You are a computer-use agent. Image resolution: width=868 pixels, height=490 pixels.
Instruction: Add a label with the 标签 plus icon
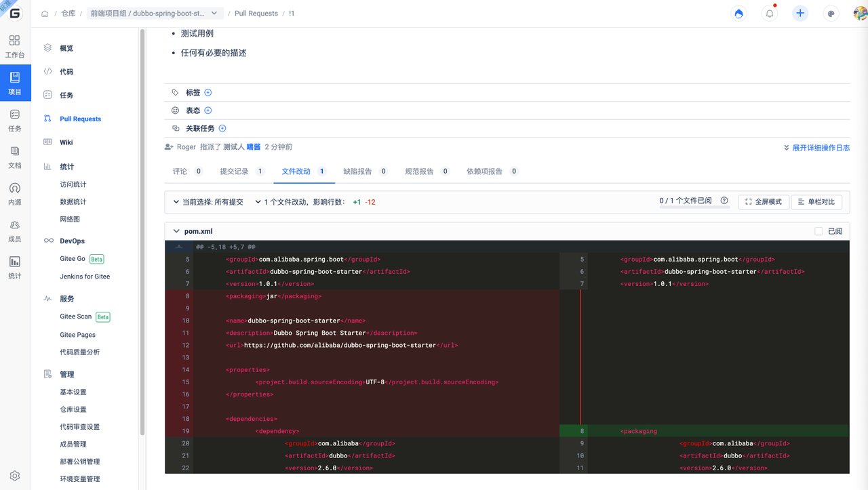click(x=208, y=93)
